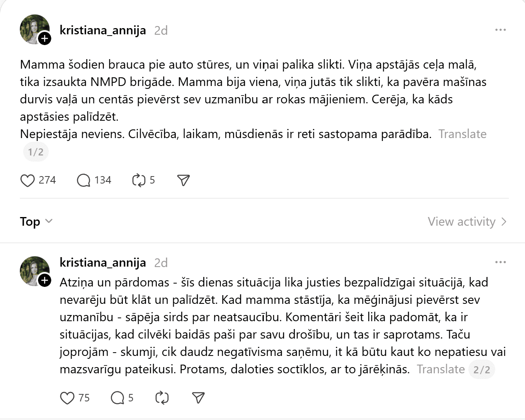Viewport: 525px width, 420px height.
Task: Like the reply post with 75 likes
Action: coord(67,398)
